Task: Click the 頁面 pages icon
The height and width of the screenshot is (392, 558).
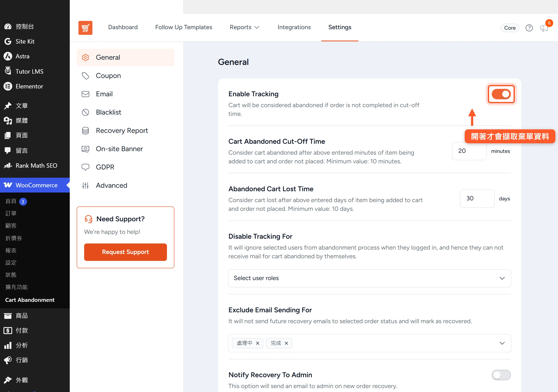Action: 8,135
